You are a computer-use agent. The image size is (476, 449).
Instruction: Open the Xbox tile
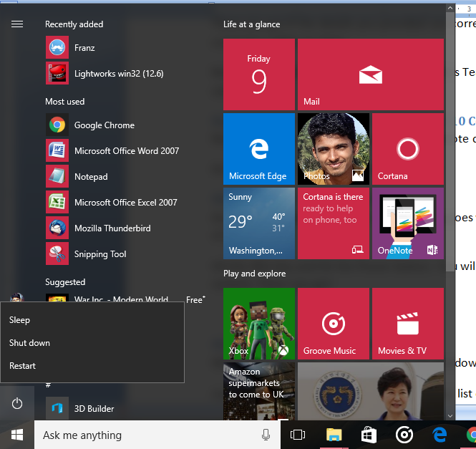259,324
